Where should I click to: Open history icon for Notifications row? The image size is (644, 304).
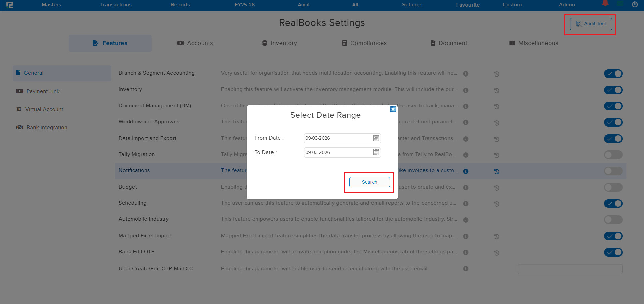497,171
